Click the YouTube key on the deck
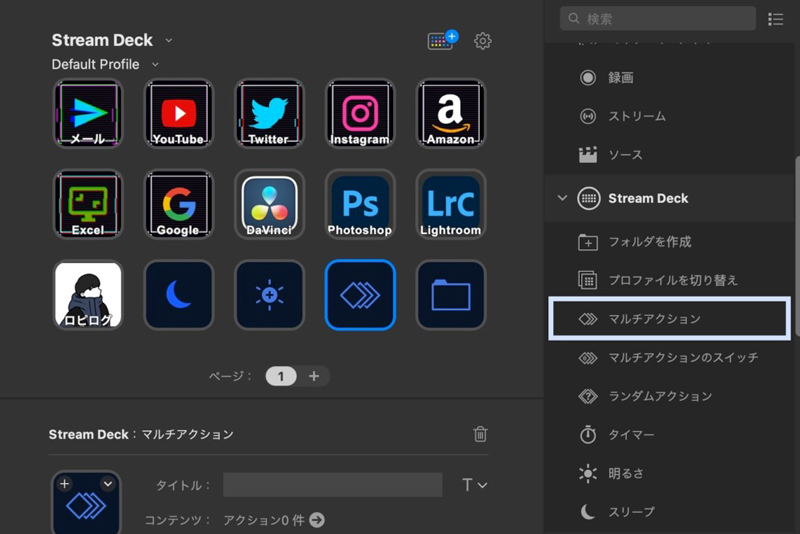Image resolution: width=800 pixels, height=534 pixels. (x=178, y=113)
